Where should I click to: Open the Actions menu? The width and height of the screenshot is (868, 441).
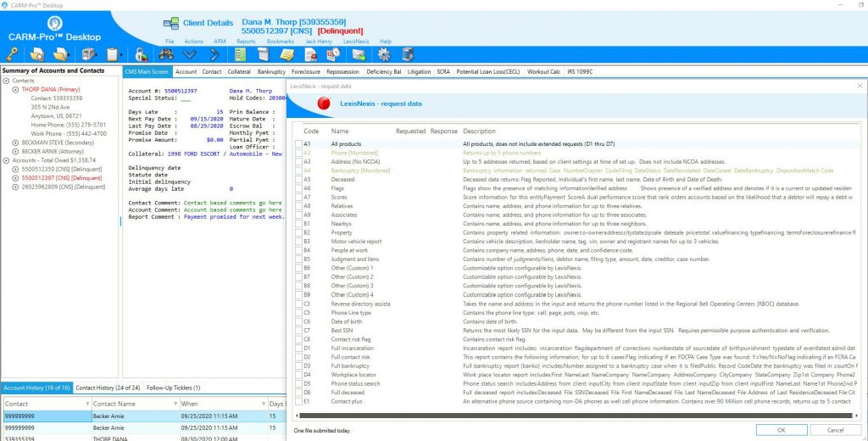[x=194, y=42]
